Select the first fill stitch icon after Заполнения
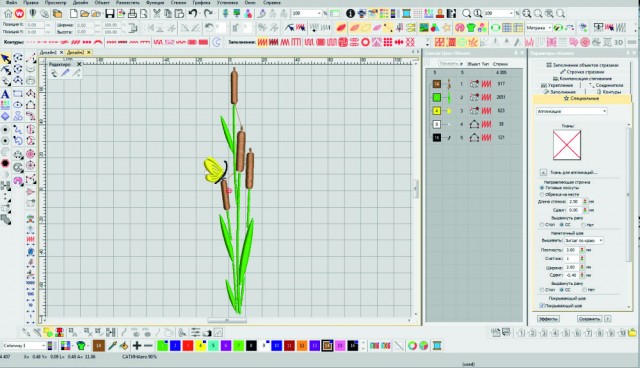 [x=262, y=42]
